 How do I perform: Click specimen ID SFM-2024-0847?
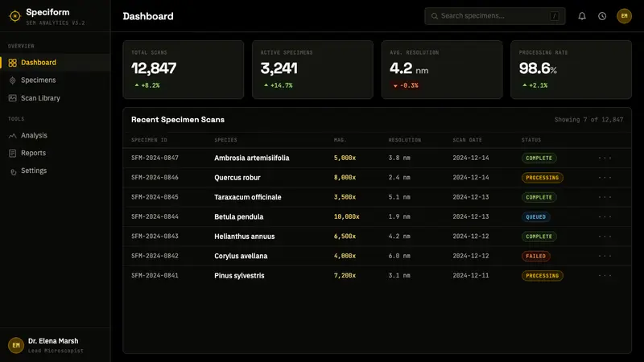pos(155,158)
